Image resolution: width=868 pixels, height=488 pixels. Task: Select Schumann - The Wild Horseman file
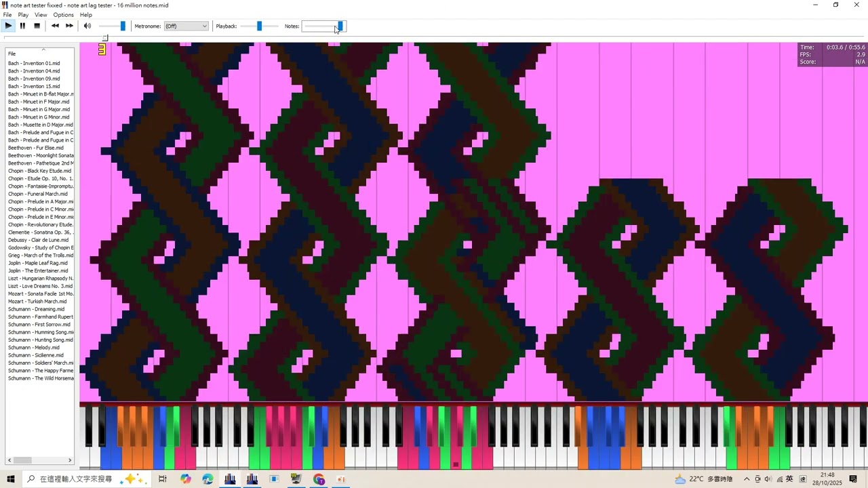click(41, 378)
